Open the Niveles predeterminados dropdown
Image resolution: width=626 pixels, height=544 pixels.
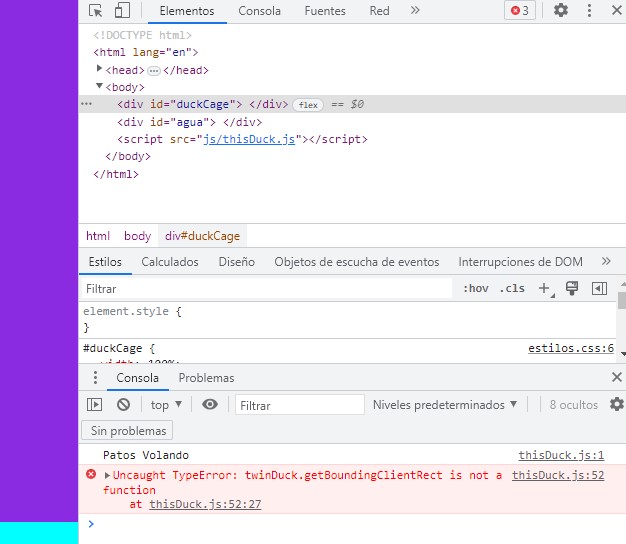[445, 405]
